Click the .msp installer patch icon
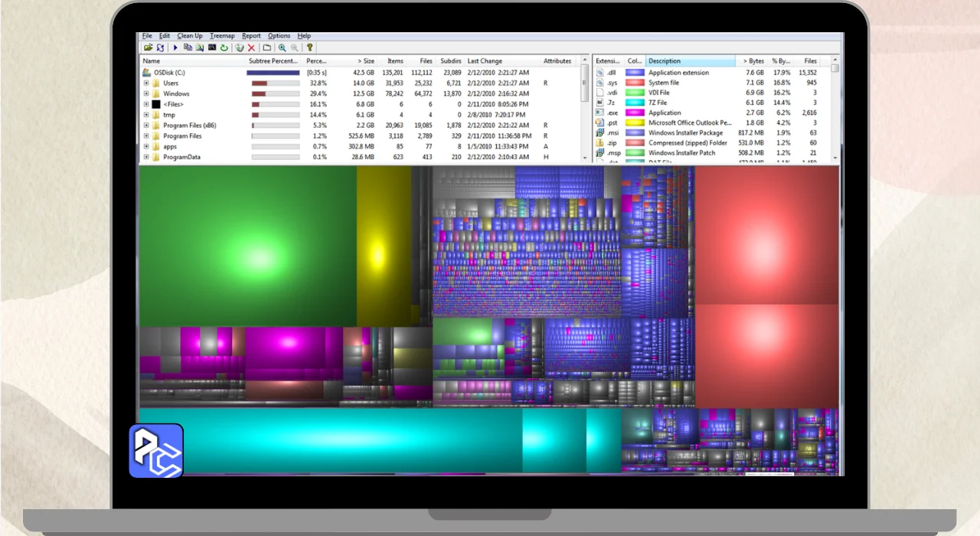 point(601,152)
